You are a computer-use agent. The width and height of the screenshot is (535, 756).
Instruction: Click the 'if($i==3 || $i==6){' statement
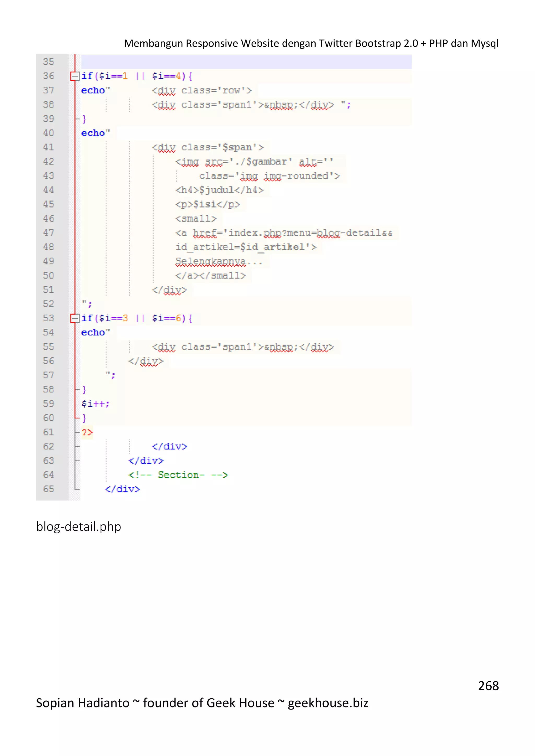(x=137, y=318)
